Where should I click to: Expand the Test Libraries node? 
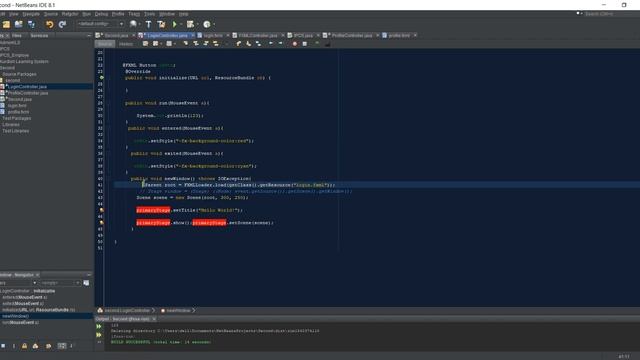(16, 131)
